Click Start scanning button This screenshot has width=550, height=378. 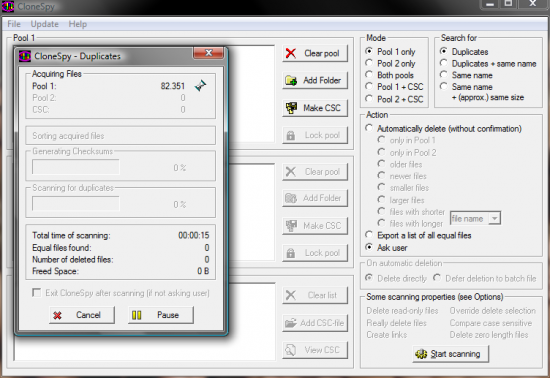pyautogui.click(x=450, y=354)
